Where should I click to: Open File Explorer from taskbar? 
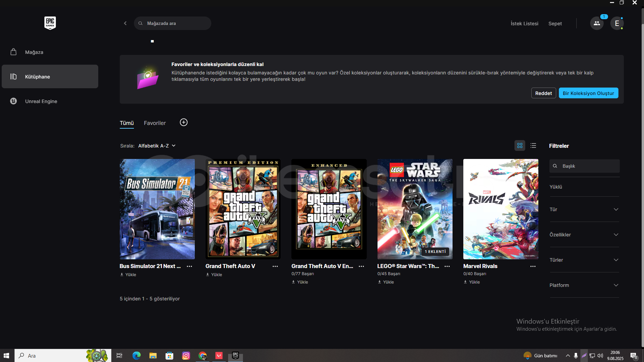click(x=153, y=356)
